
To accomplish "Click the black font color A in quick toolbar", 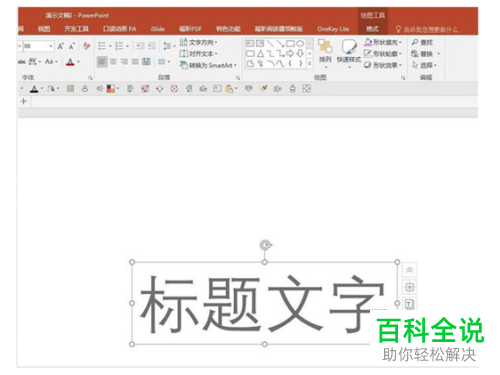I will click(34, 89).
